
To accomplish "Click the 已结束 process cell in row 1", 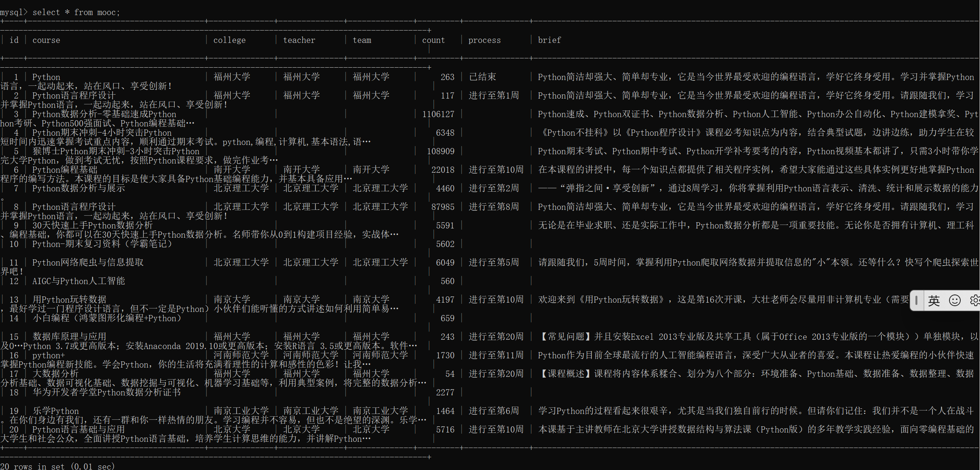I will [x=482, y=77].
